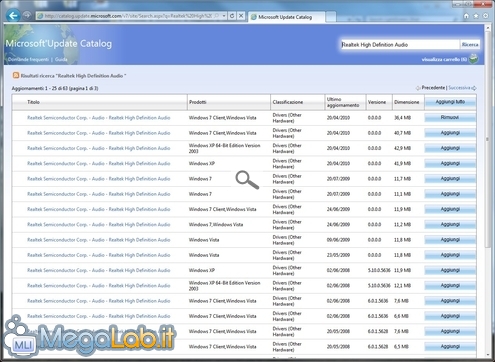Screen dimensions: 495x362
Task: Click the Precedente arrow icon
Action: [418, 88]
